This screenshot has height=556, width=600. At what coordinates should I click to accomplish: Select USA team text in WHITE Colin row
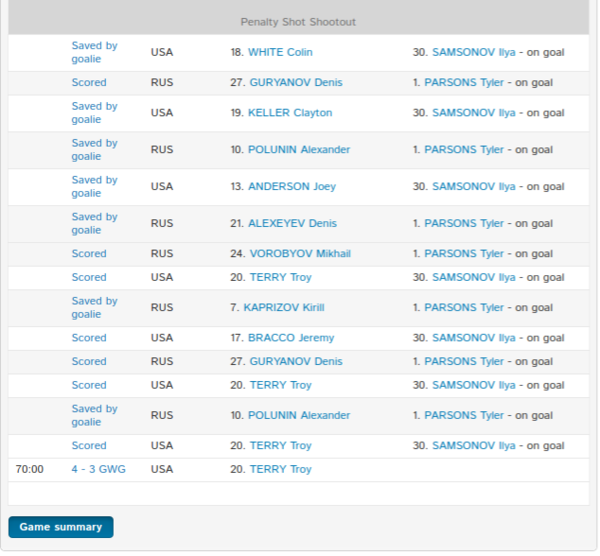click(x=162, y=52)
